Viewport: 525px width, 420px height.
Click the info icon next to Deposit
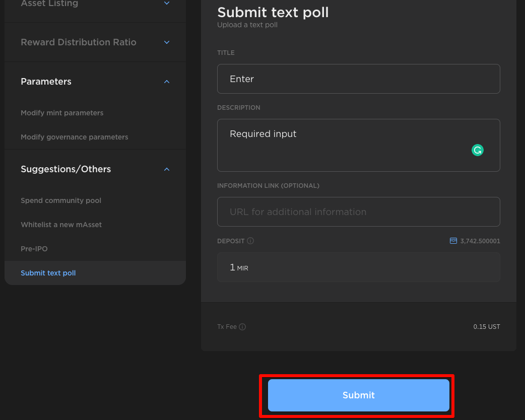tap(250, 241)
